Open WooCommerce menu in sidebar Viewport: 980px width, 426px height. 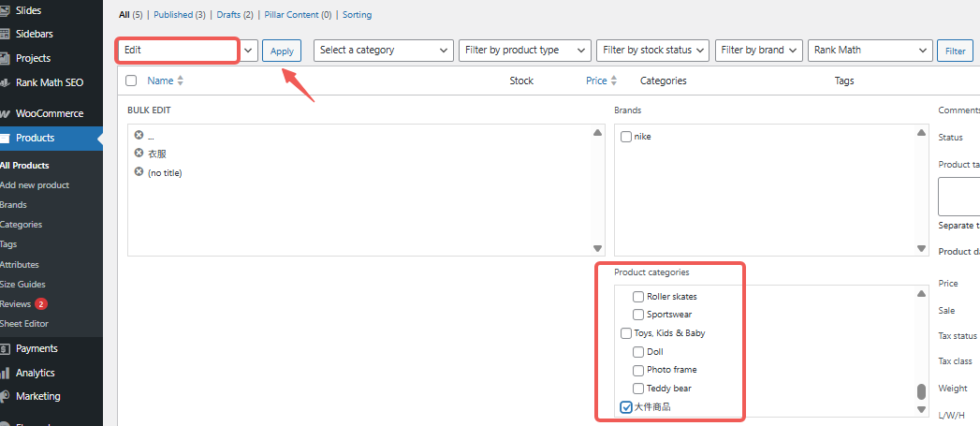(x=49, y=113)
